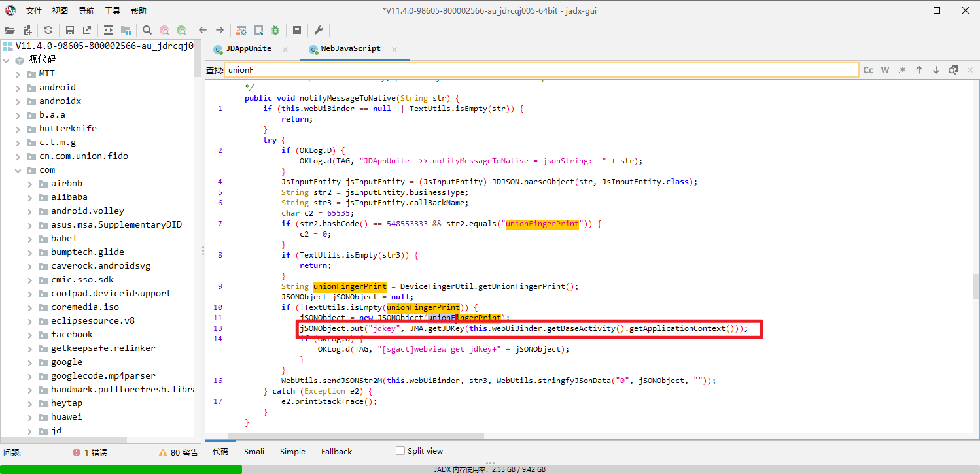Click the search input field containing unionF

542,70
